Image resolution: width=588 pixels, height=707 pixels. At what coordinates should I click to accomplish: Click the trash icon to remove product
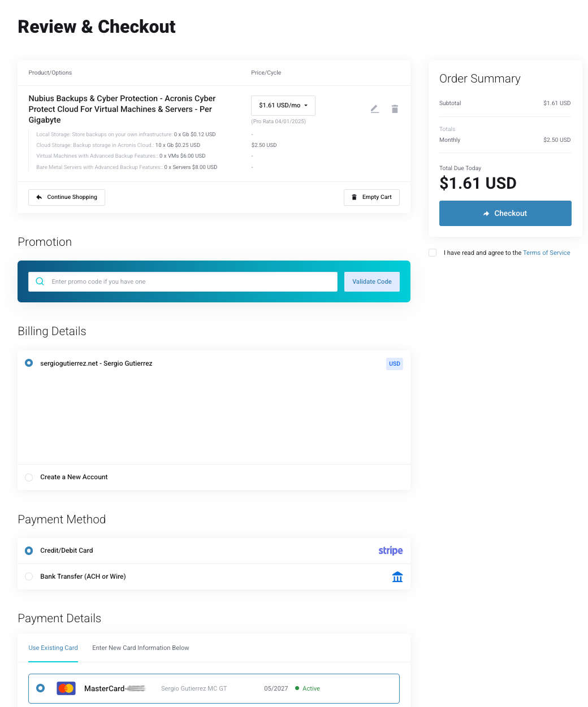point(395,109)
